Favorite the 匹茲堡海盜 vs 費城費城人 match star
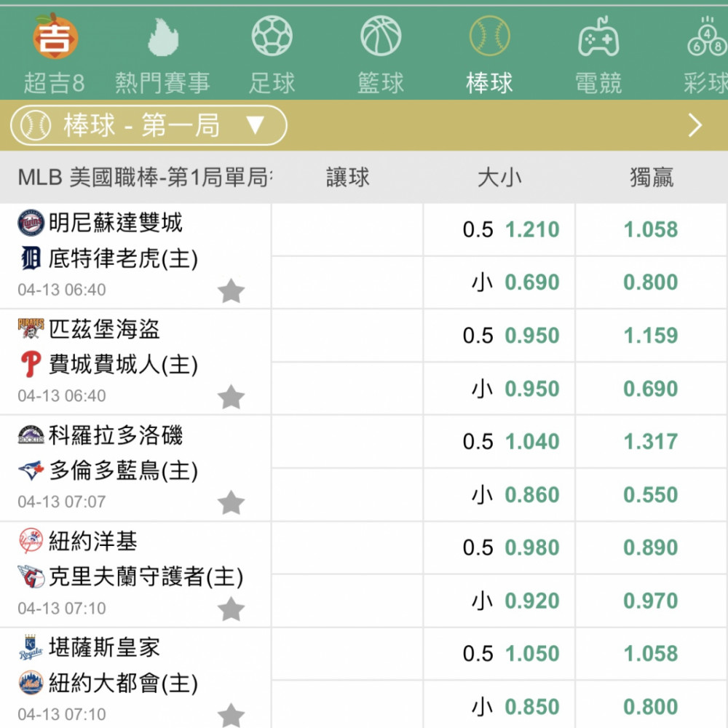 click(231, 397)
